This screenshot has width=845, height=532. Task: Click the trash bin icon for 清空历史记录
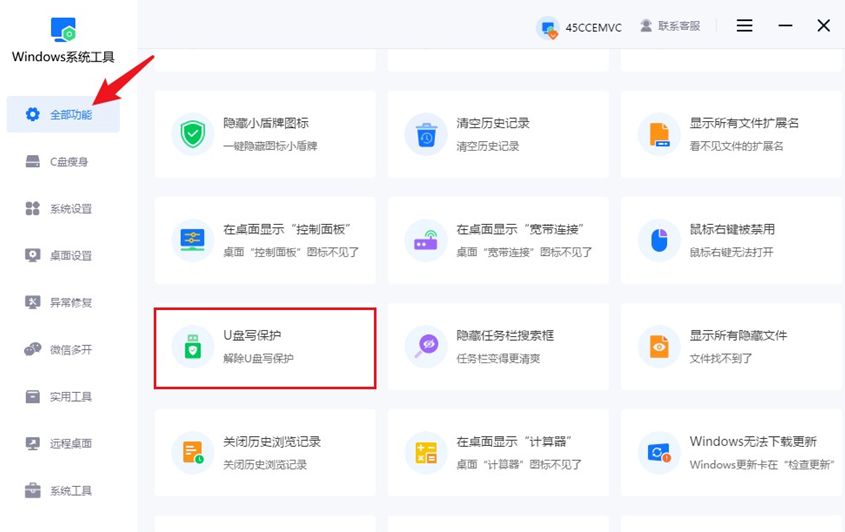pyautogui.click(x=426, y=135)
